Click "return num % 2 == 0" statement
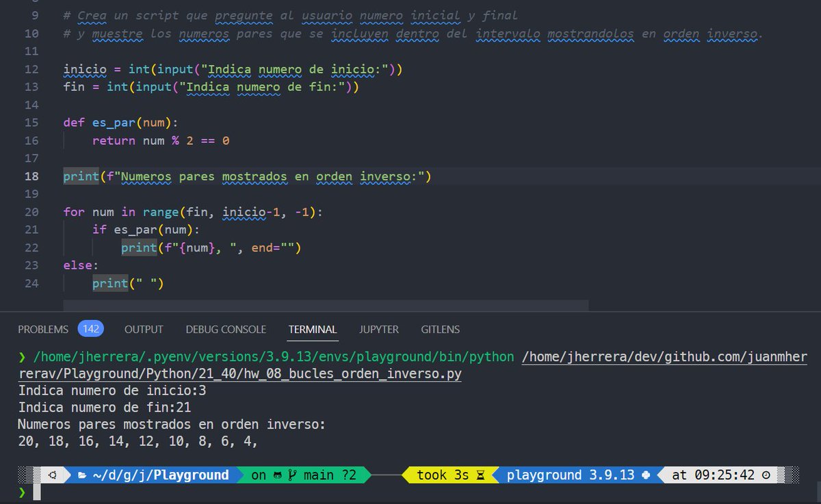Viewport: 821px width, 504px height. pyautogui.click(x=161, y=141)
